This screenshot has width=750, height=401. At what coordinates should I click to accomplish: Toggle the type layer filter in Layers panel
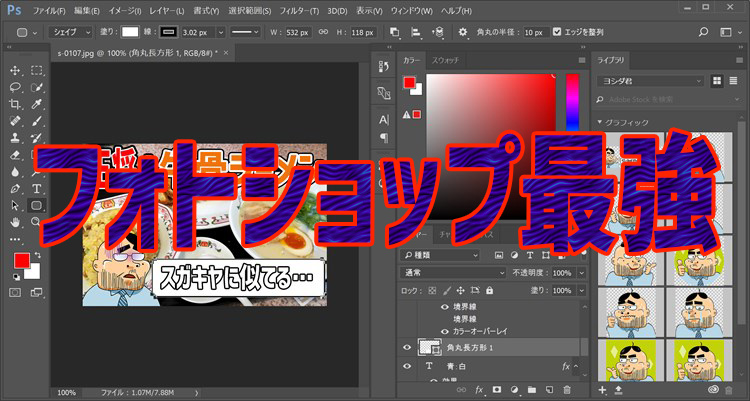click(x=530, y=256)
